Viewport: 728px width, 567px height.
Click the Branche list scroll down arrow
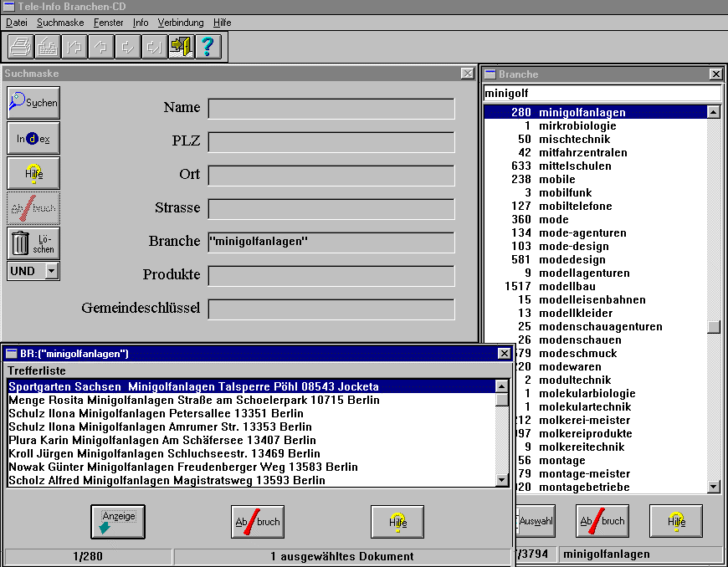[x=713, y=487]
